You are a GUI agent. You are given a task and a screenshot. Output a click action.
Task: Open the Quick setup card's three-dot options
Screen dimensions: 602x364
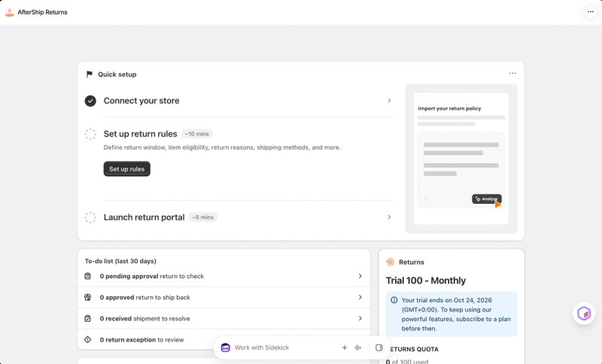point(512,73)
